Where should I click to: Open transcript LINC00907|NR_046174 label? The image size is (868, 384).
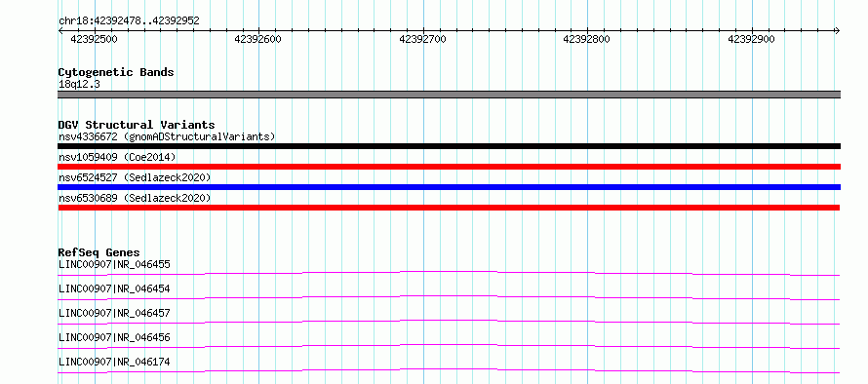point(114,362)
